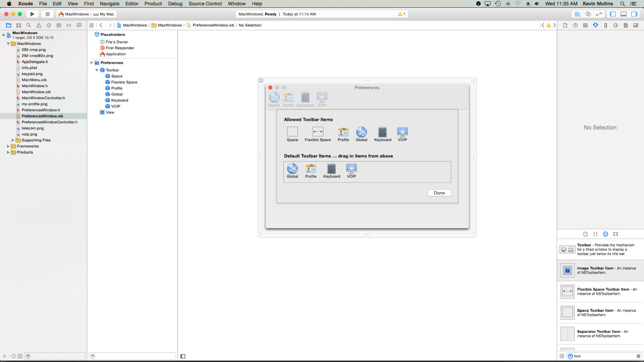This screenshot has height=362, width=644.
Task: Show the Standard editor
Action: pyautogui.click(x=577, y=14)
